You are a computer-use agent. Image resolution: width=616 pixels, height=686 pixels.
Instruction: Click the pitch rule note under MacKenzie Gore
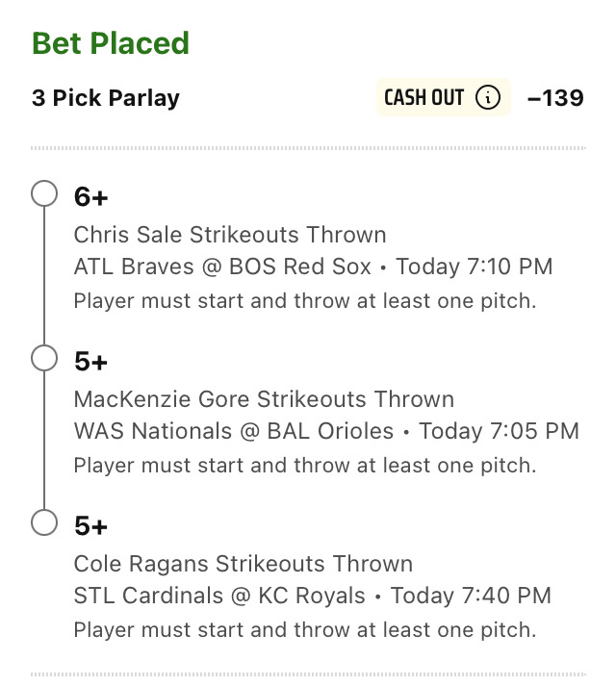[305, 466]
